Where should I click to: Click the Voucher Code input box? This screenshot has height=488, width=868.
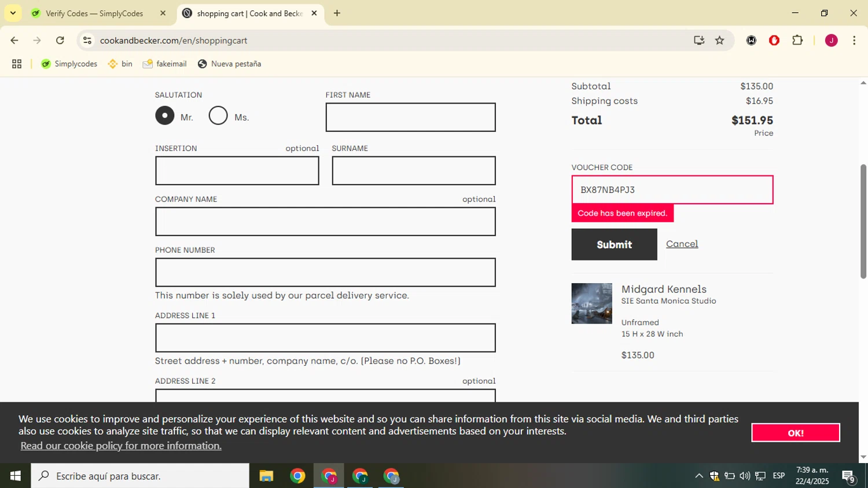(x=672, y=190)
